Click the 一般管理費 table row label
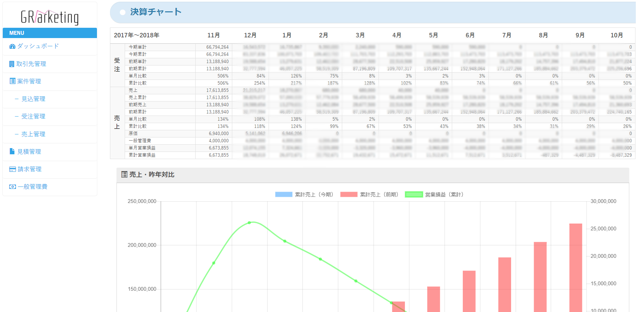This screenshot has height=312, width=644. point(140,141)
